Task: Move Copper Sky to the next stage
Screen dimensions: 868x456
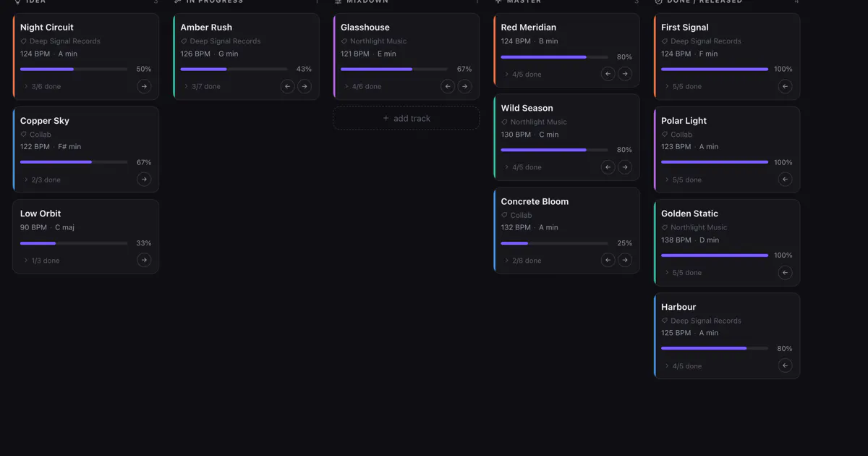Action: 144,180
